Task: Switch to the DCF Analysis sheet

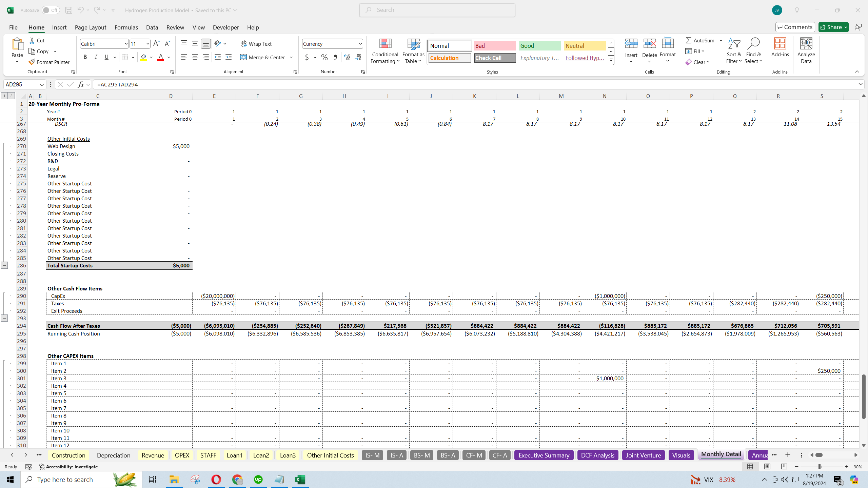Action: pos(597,455)
